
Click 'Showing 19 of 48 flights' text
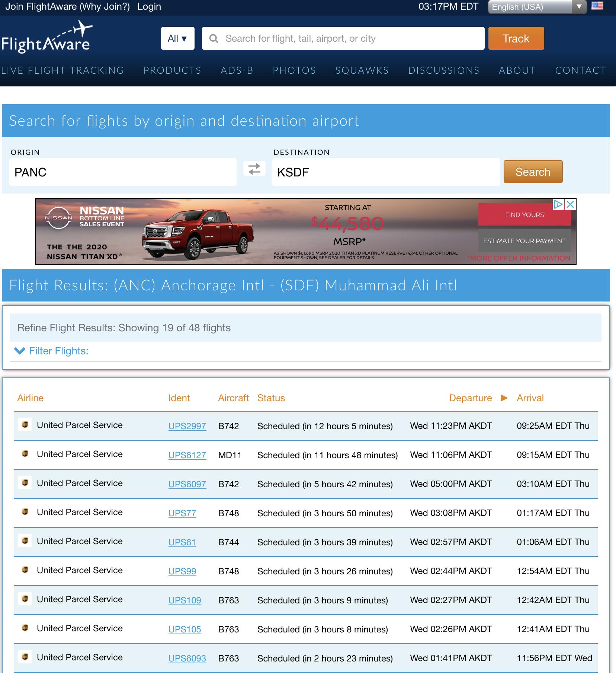tap(174, 328)
